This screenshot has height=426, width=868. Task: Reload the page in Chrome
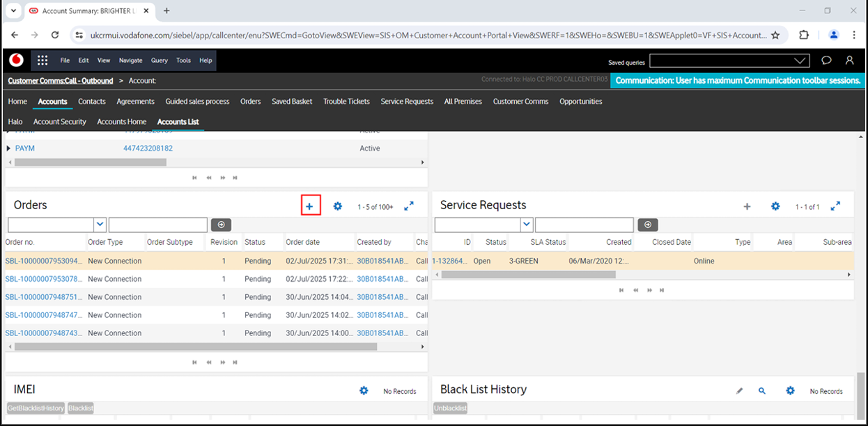(x=55, y=35)
